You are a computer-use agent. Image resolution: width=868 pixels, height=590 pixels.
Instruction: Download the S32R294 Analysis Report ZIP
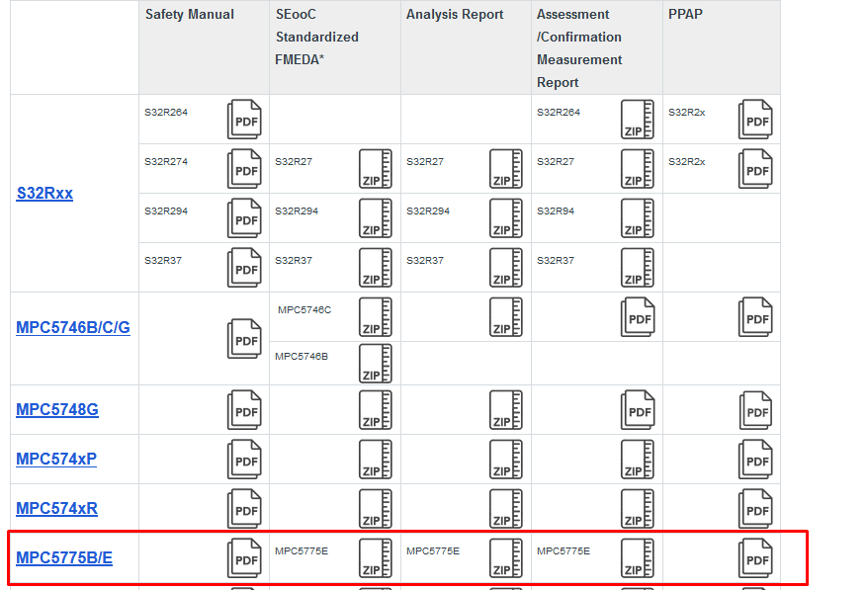506,217
